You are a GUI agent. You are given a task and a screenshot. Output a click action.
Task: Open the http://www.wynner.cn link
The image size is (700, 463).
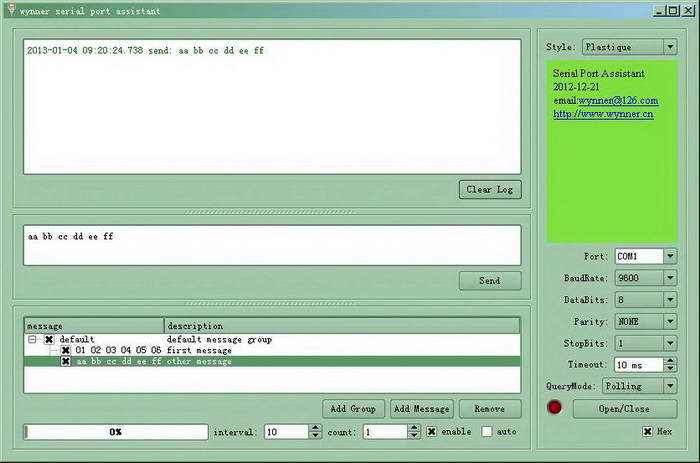pyautogui.click(x=603, y=114)
